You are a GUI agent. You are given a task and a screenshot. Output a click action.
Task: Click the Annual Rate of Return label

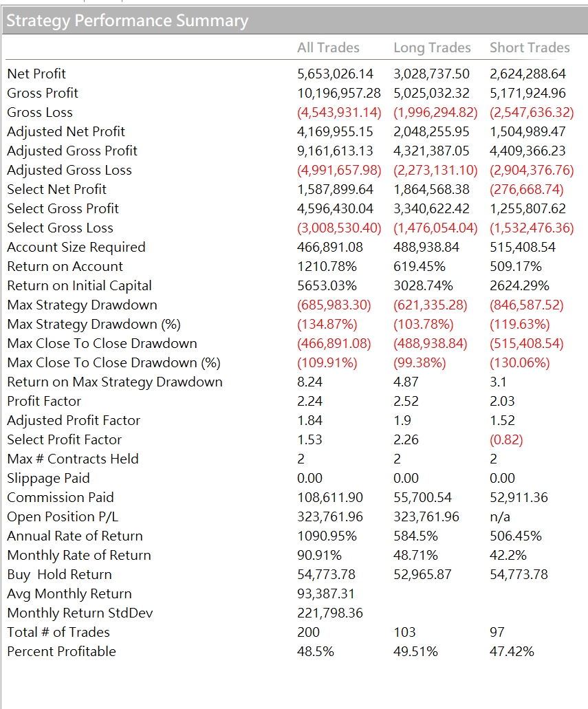(x=75, y=536)
